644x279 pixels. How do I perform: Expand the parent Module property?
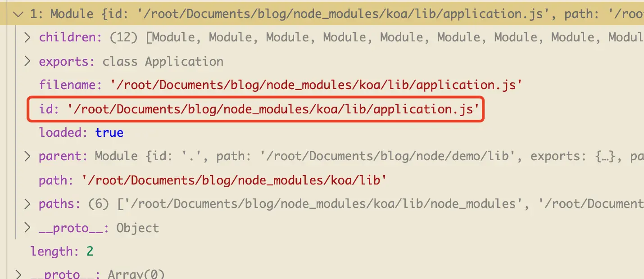[x=27, y=156]
